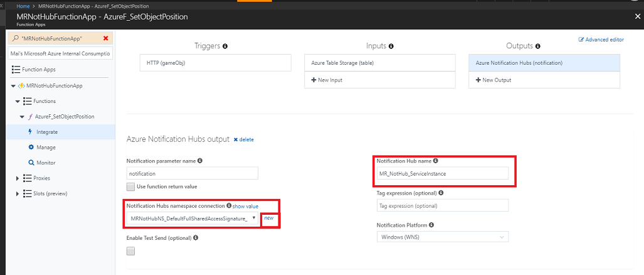Image resolution: width=644 pixels, height=275 pixels.
Task: Enable Use function return value checkbox
Action: pos(130,186)
